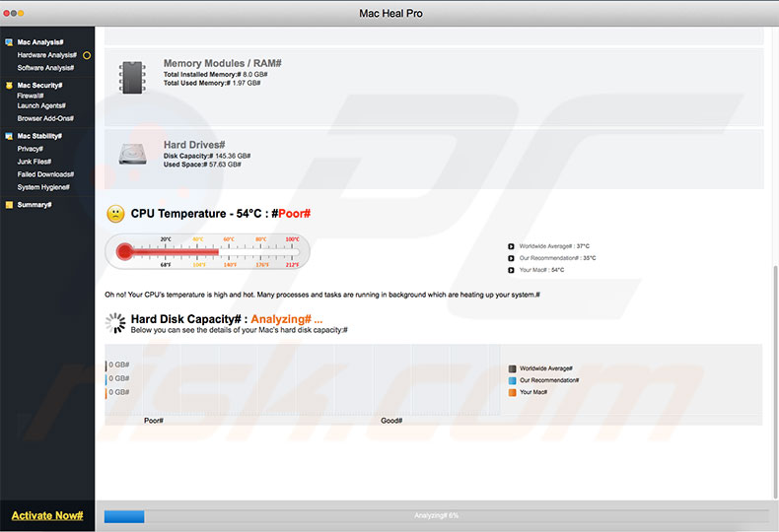The image size is (779, 532).
Task: Open Mac Security section
Action: click(x=39, y=86)
